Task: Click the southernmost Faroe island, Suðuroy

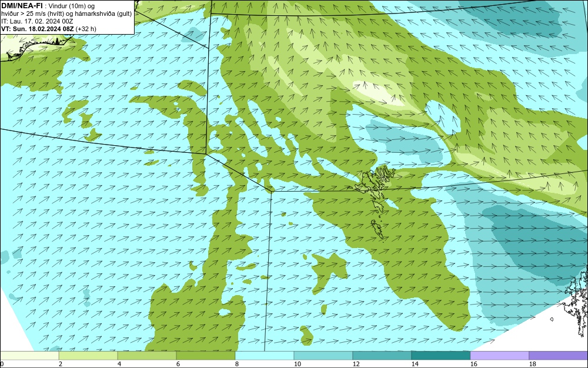Action: point(377,229)
